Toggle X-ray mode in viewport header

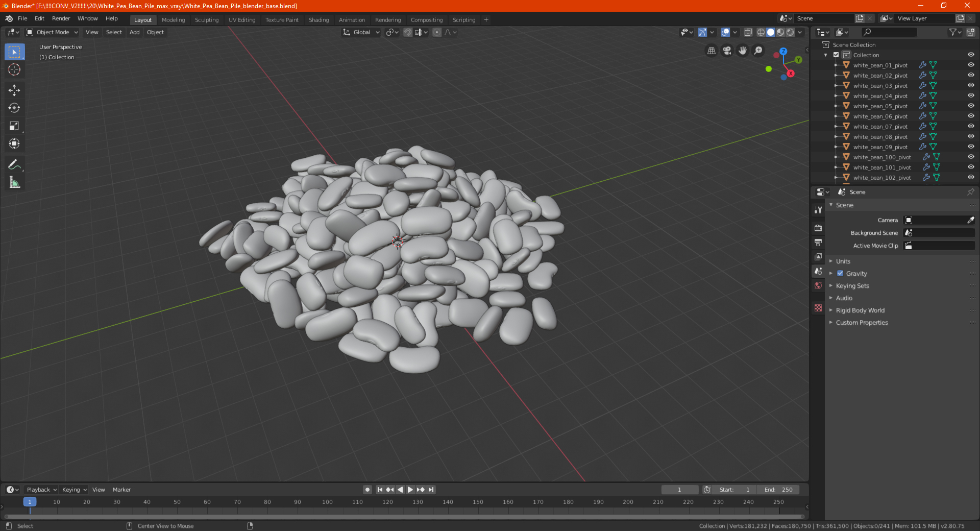click(748, 32)
